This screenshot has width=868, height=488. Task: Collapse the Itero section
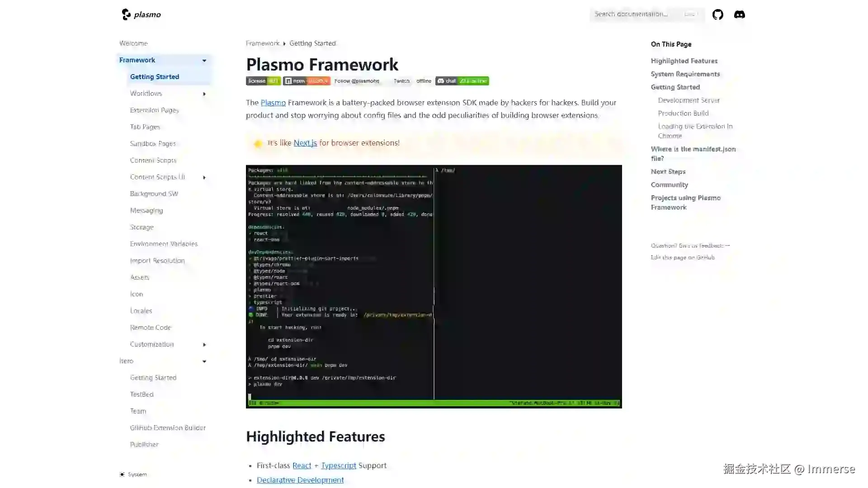click(x=204, y=361)
